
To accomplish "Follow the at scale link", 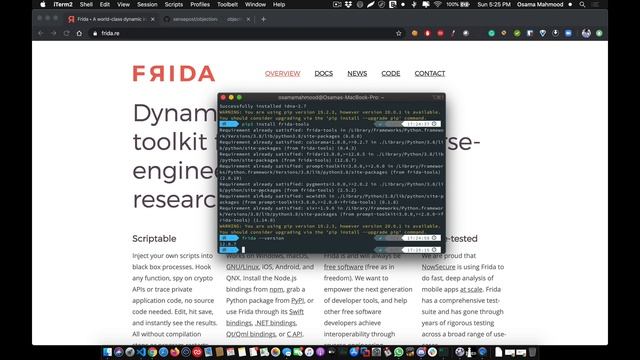I will [x=471, y=289].
